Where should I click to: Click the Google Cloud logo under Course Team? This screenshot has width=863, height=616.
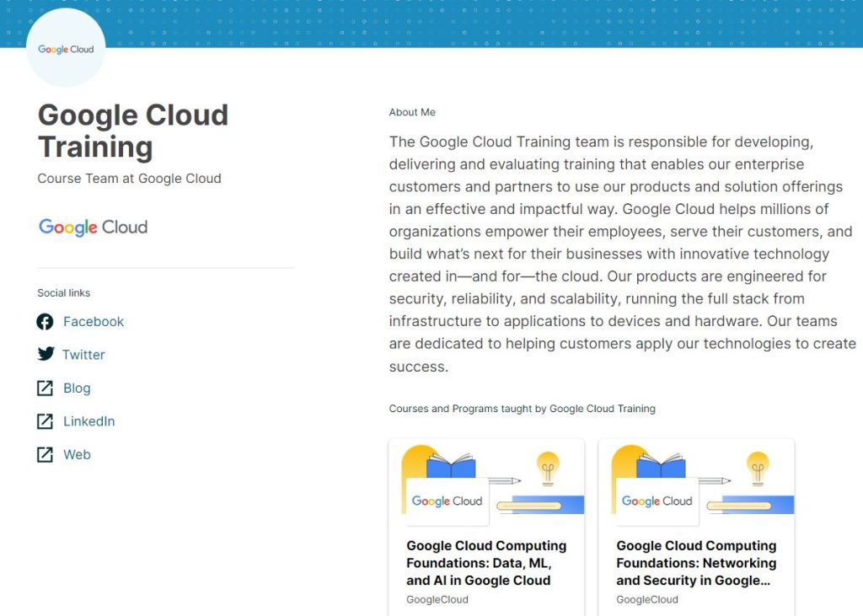93,228
